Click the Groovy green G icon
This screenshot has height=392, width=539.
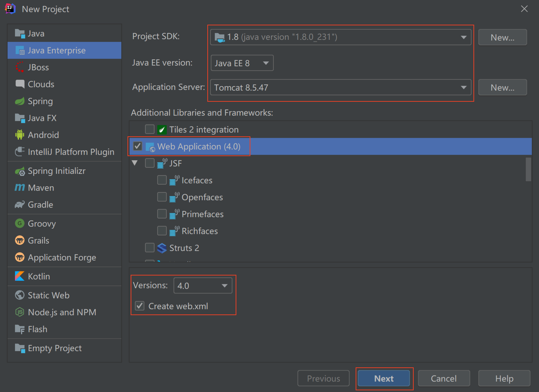pos(20,224)
